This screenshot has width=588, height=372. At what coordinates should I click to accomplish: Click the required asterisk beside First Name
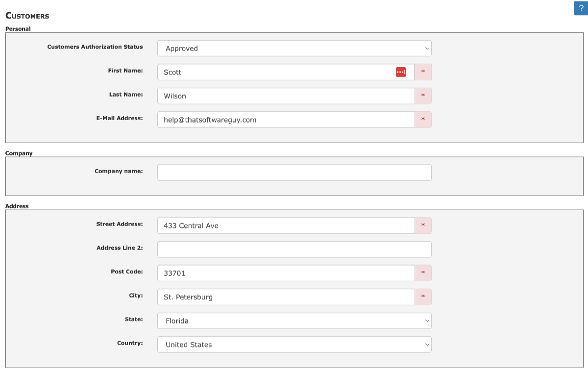pyautogui.click(x=423, y=72)
